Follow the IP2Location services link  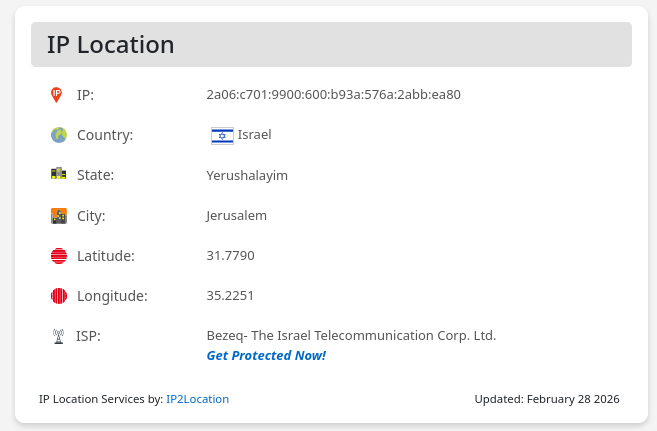197,399
